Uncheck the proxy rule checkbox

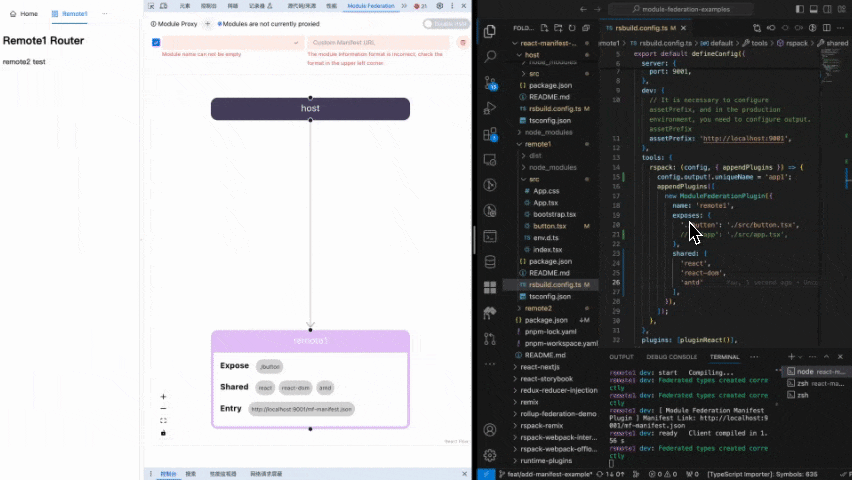pyautogui.click(x=156, y=43)
